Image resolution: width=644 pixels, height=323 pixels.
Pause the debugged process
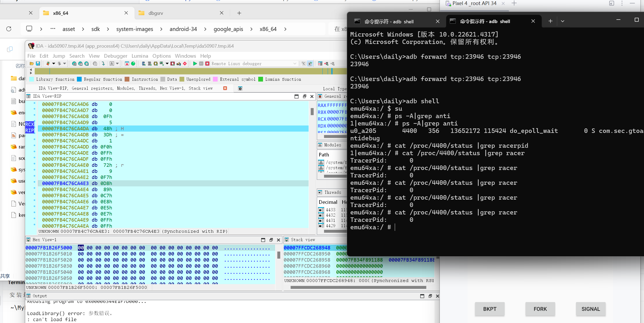point(201,64)
